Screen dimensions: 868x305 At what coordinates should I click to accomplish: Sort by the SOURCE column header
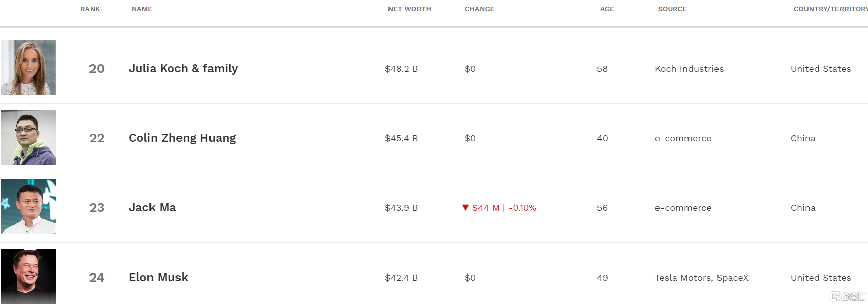(672, 9)
